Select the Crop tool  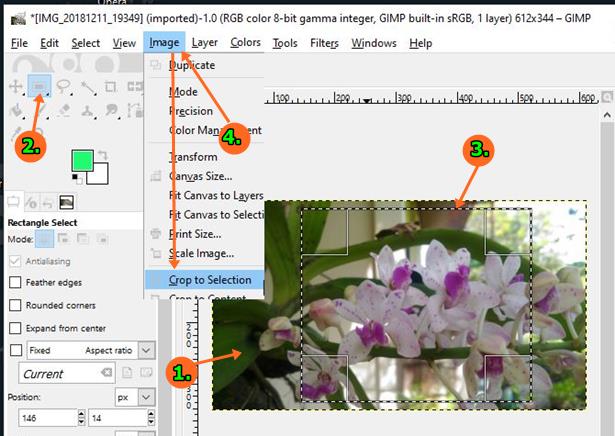point(111,87)
